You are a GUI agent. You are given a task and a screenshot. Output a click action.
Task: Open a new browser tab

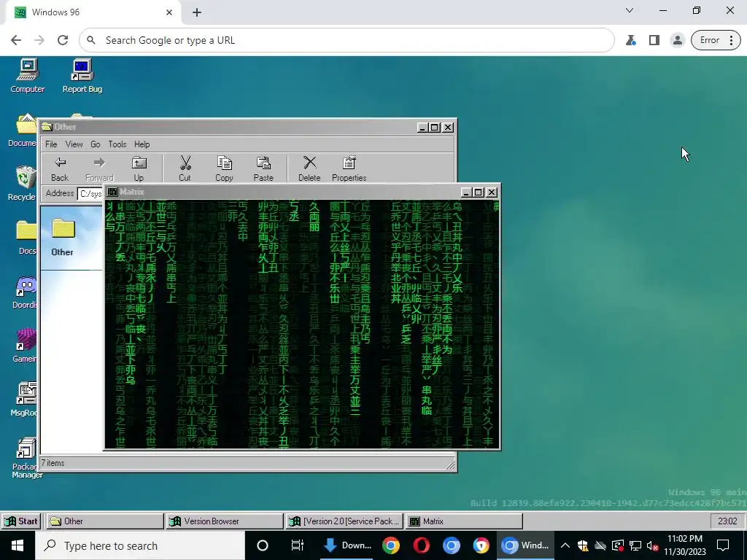197,12
